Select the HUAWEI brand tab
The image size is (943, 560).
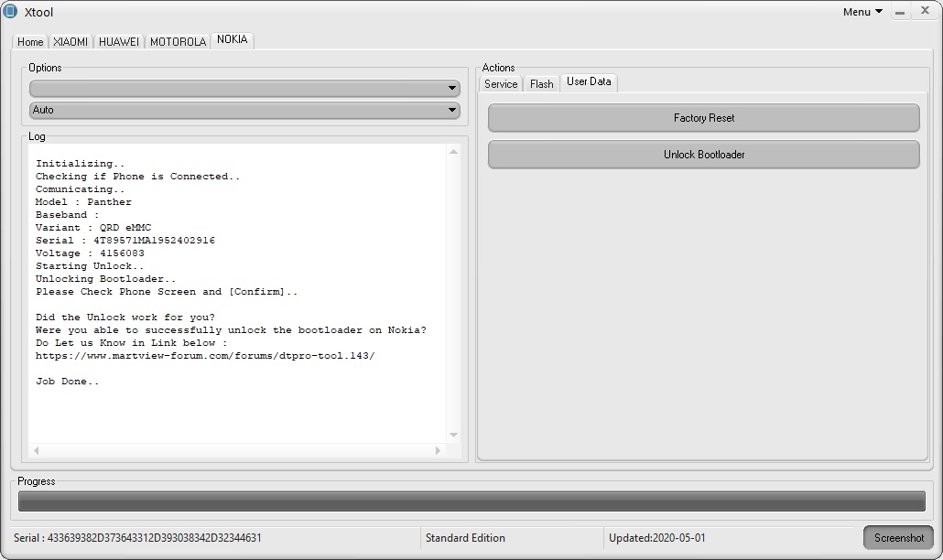(x=119, y=42)
